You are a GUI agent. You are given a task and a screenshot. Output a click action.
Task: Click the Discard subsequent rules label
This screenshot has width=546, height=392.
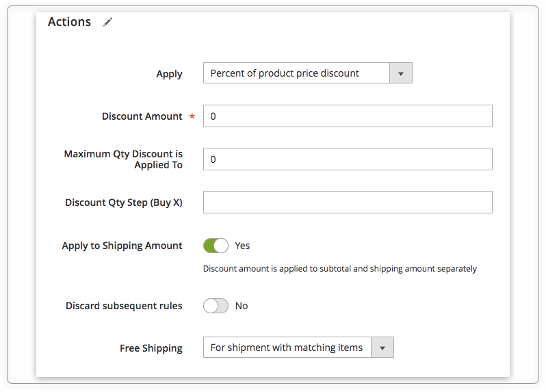[124, 306]
